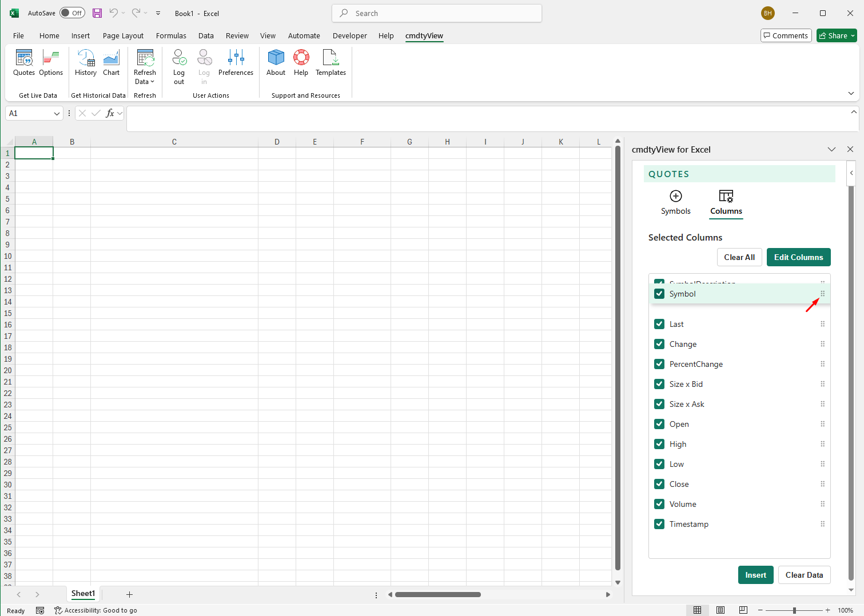Click Accessibility: Good to go status
This screenshot has width=864, height=616.
95,610
